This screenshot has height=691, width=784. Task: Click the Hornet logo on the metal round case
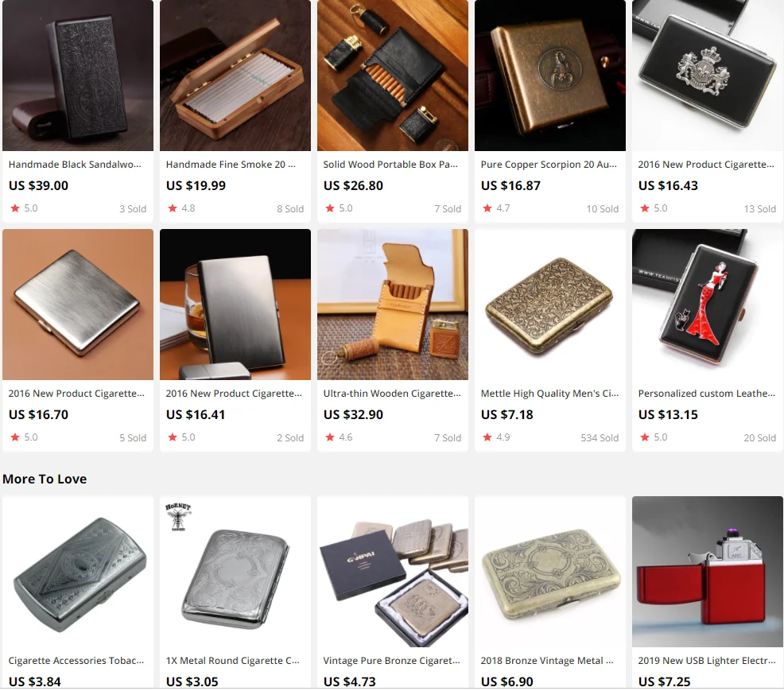click(x=178, y=517)
